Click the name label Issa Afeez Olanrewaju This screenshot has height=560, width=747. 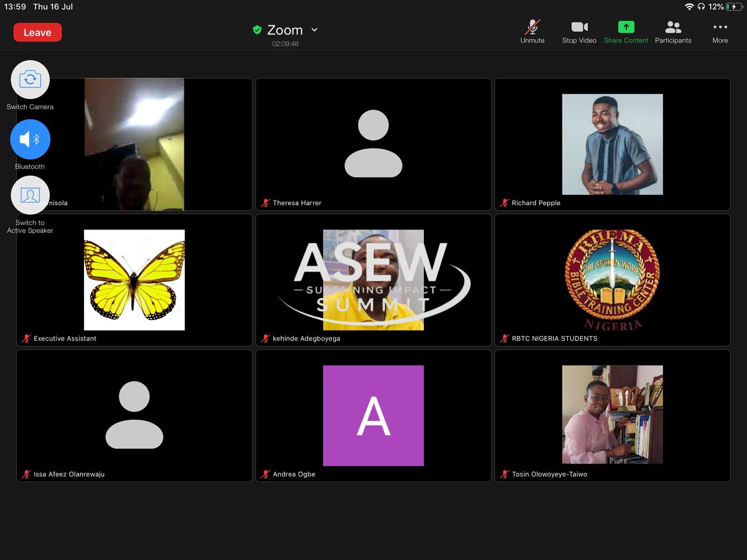(x=69, y=474)
